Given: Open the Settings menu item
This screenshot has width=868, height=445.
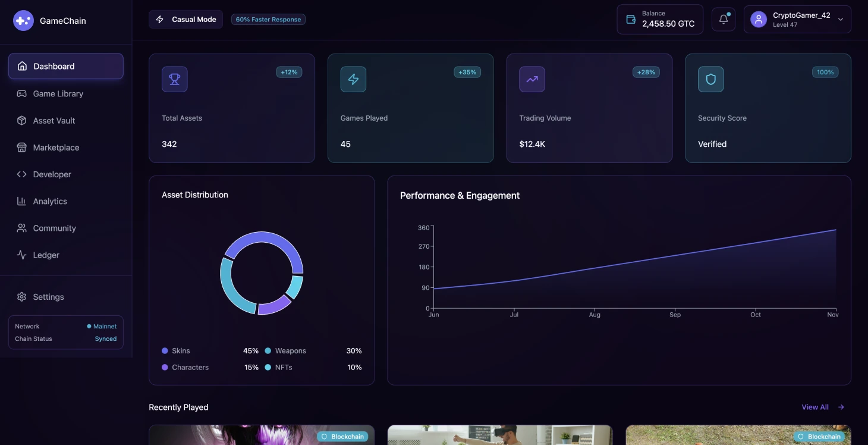Looking at the screenshot, I should [48, 296].
